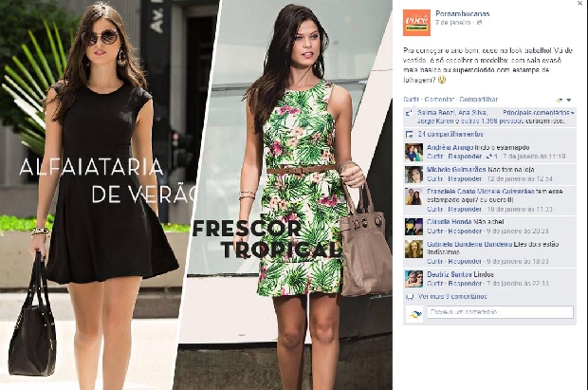Click the comment bubble icon beside Ver mais
Viewport: 588px width, 390px height.
point(410,297)
